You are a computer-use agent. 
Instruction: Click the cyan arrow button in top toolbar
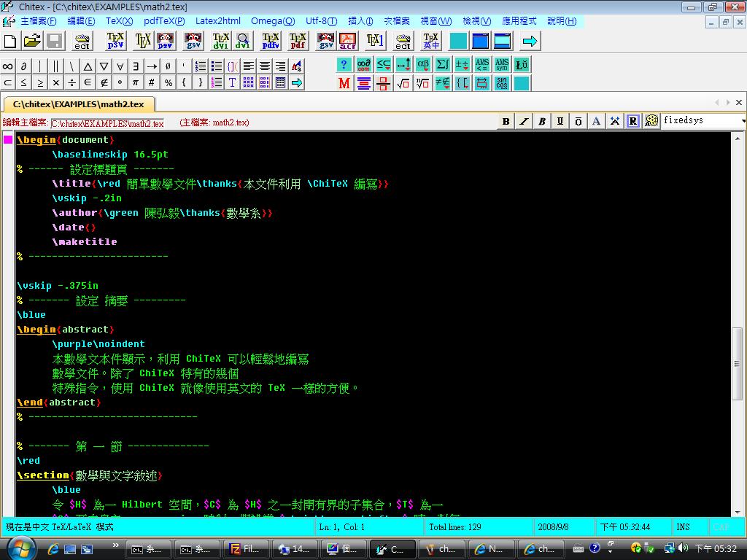tap(530, 41)
